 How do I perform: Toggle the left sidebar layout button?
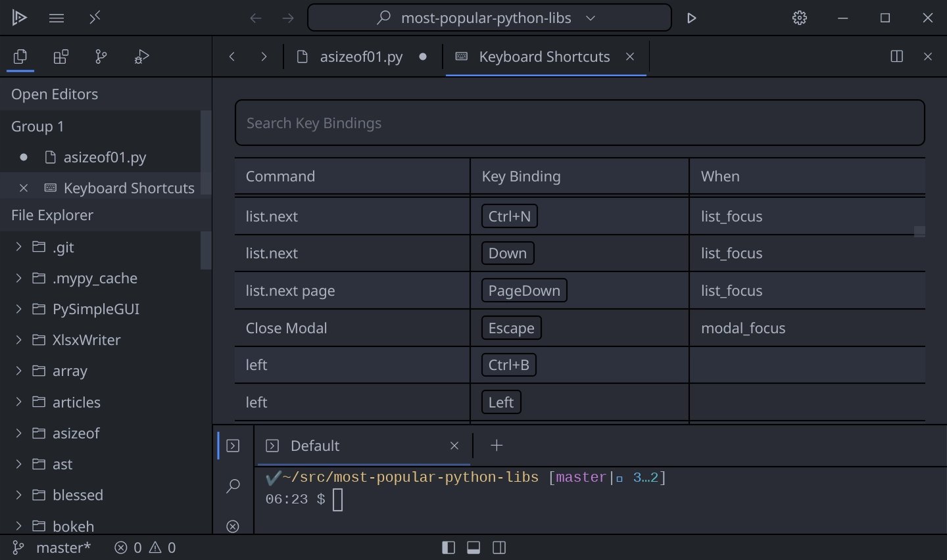click(x=449, y=548)
